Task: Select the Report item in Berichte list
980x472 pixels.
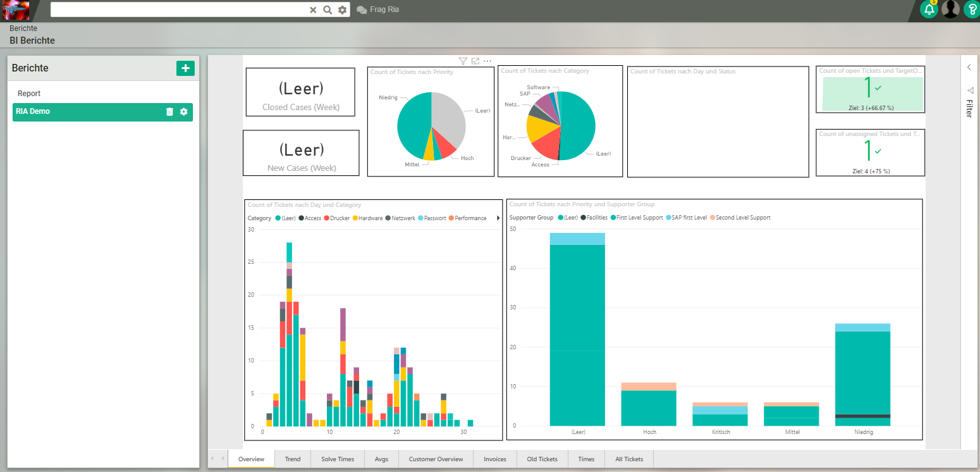Action: [29, 94]
